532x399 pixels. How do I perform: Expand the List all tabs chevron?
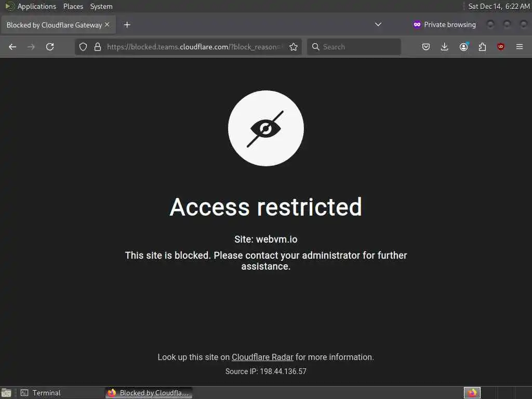pyautogui.click(x=378, y=24)
